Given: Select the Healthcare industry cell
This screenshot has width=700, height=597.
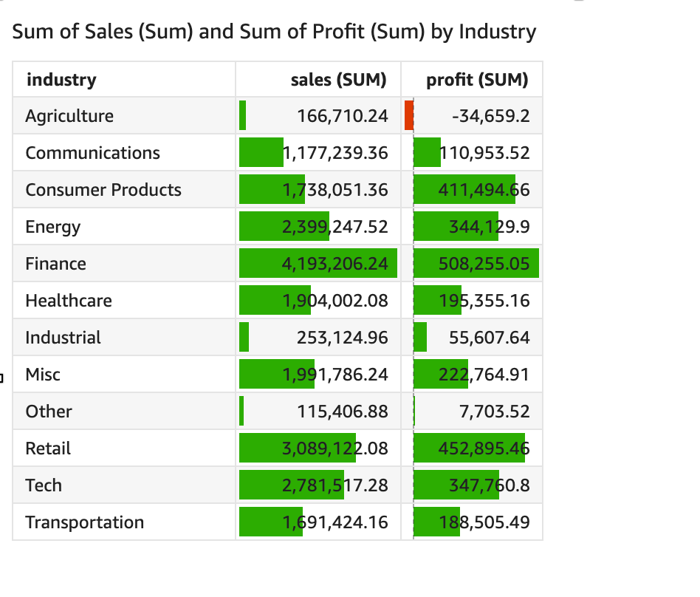Looking at the screenshot, I should tap(69, 301).
